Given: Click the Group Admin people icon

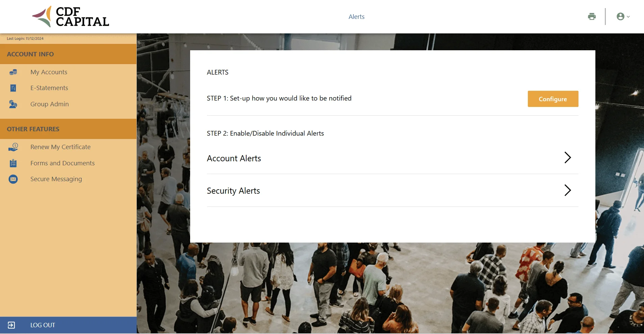Looking at the screenshot, I should [x=13, y=104].
